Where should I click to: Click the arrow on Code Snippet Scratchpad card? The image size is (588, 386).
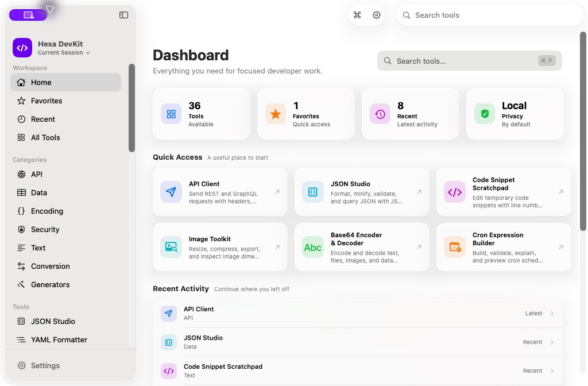click(560, 192)
